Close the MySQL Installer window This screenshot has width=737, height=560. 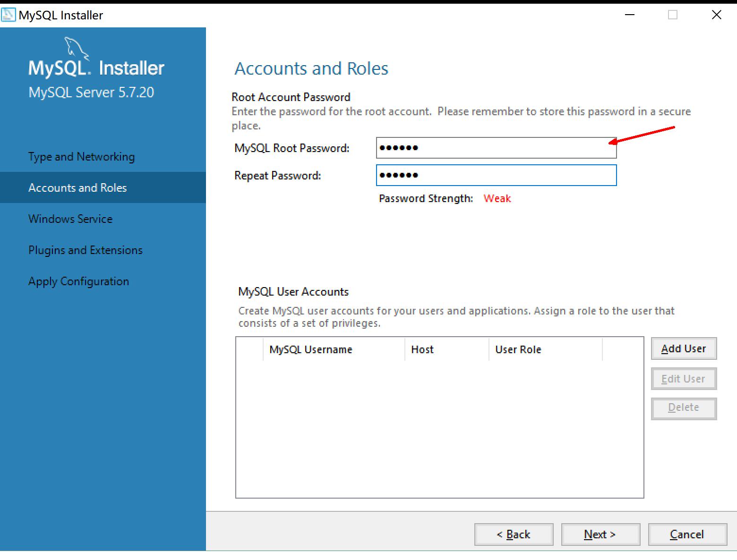[x=716, y=15]
